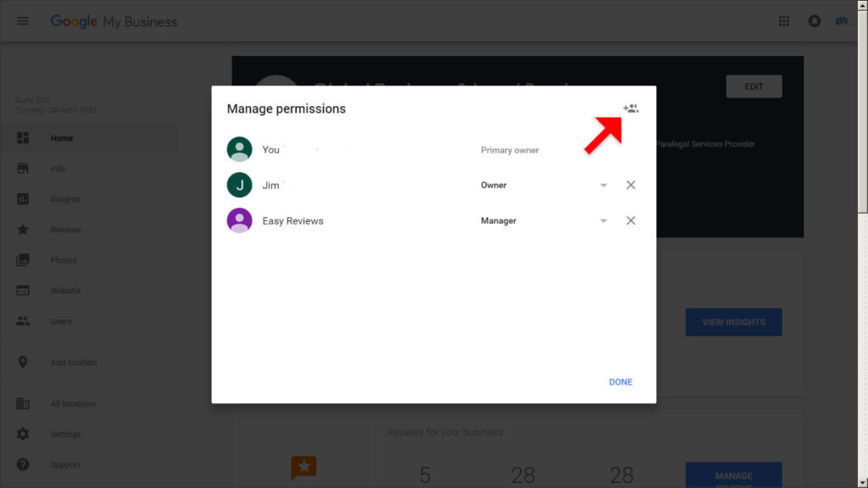Click the All locations building icon
Viewport: 868px width, 488px height.
(23, 403)
